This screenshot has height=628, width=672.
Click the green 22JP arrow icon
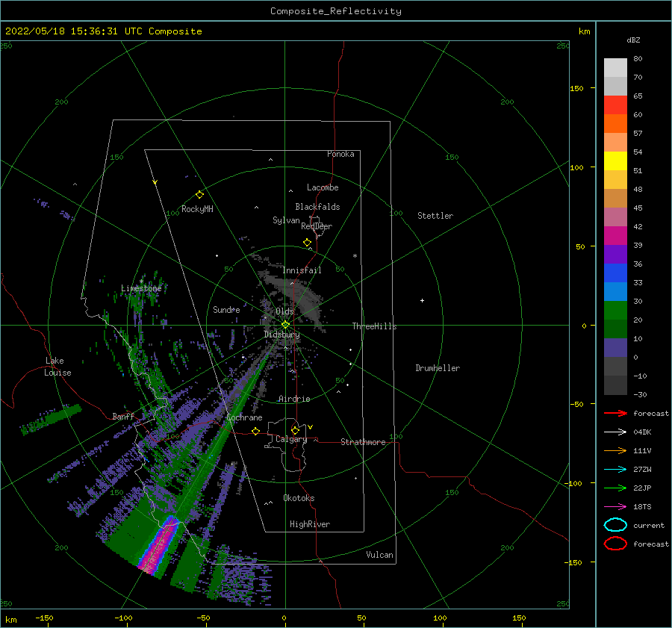click(x=615, y=488)
